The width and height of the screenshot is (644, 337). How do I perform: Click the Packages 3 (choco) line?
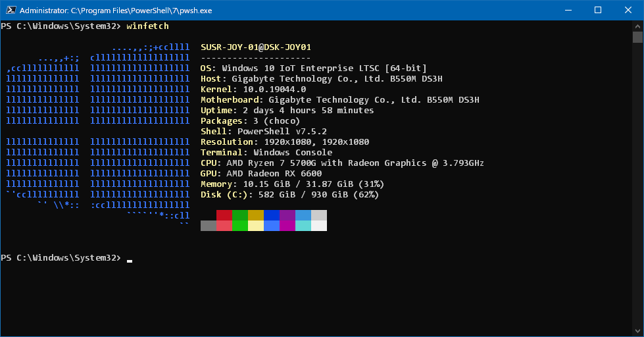coord(250,121)
